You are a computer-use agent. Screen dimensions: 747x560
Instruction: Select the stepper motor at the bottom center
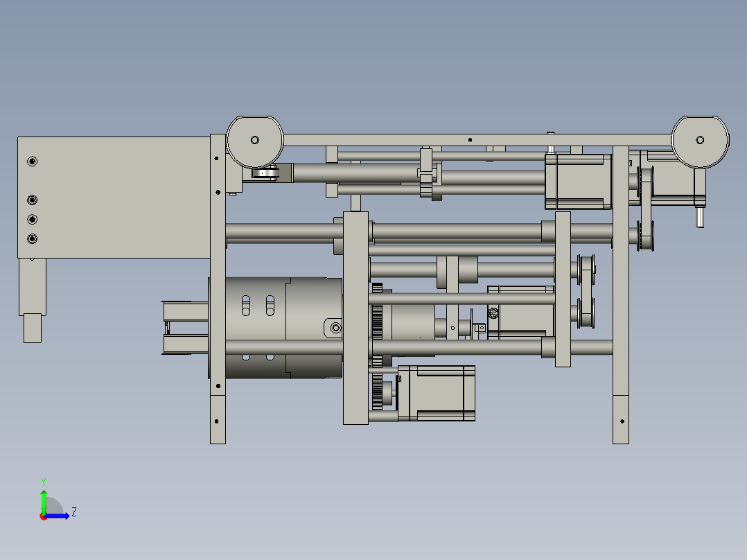coord(437,393)
